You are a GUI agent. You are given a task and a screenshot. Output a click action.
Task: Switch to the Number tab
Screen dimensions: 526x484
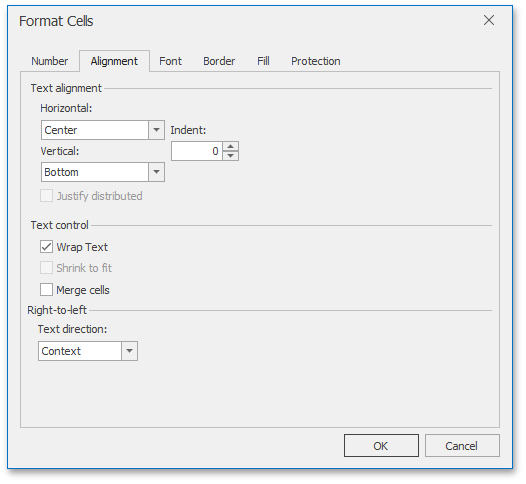[x=50, y=61]
